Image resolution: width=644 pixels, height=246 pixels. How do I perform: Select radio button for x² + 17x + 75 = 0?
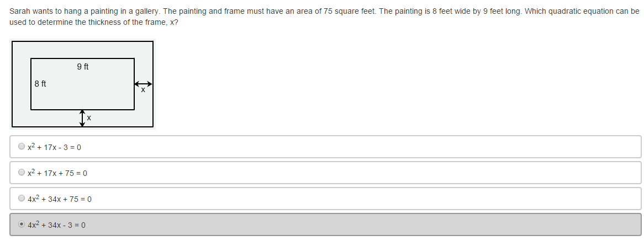click(22, 173)
